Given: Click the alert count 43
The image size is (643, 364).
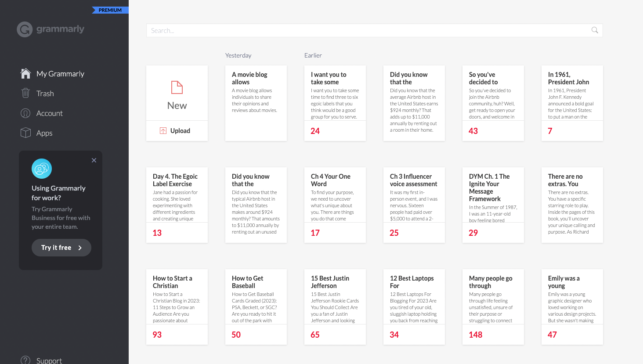Looking at the screenshot, I should click(473, 131).
